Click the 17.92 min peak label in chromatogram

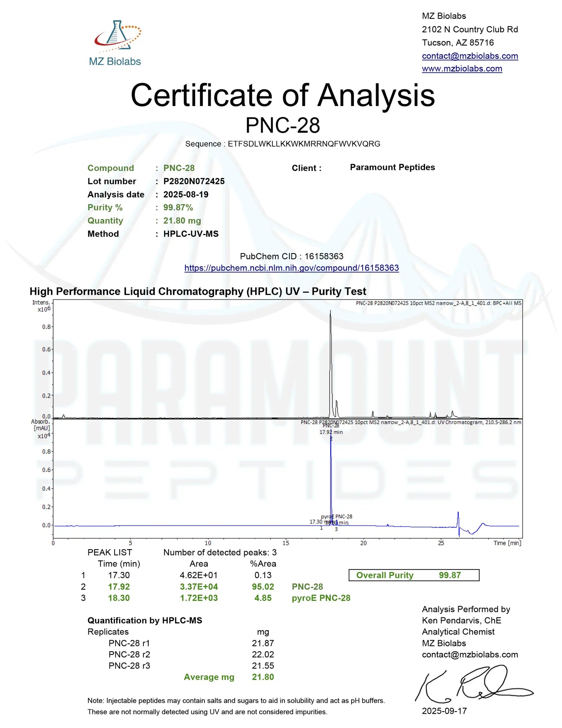tap(331, 432)
